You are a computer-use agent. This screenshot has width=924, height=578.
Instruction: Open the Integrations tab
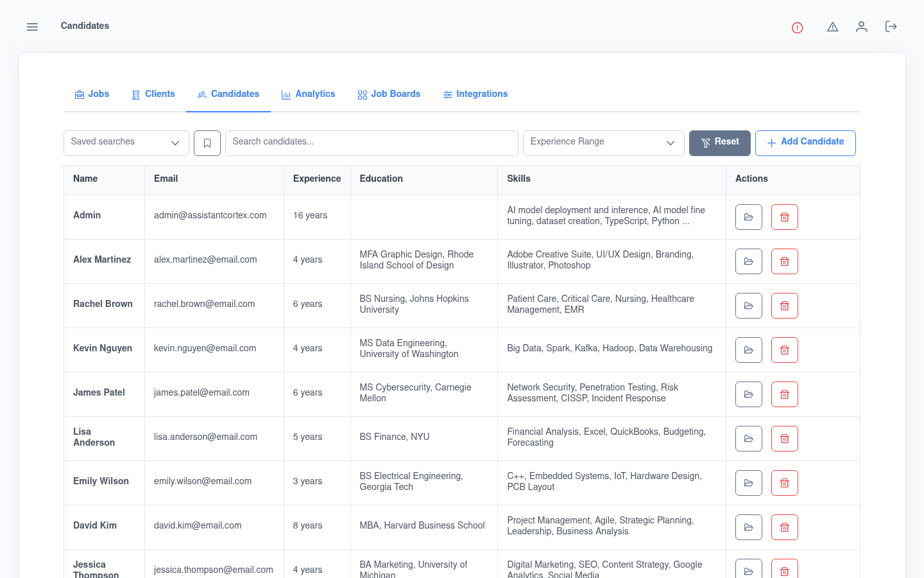click(x=475, y=94)
